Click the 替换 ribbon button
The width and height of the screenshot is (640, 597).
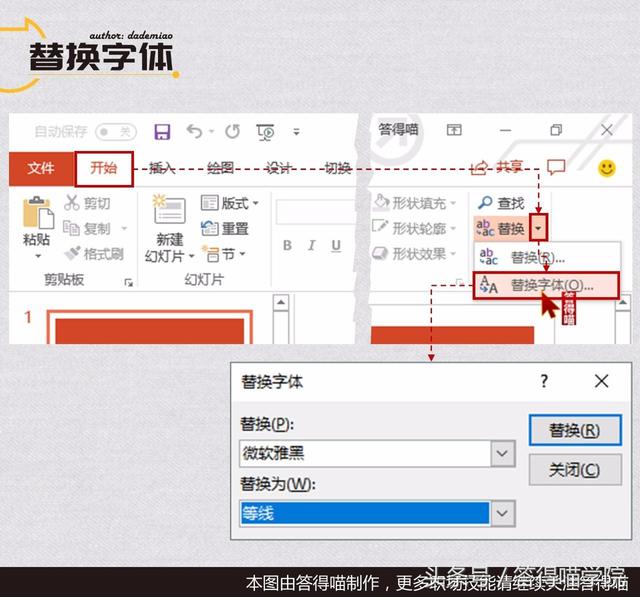501,229
